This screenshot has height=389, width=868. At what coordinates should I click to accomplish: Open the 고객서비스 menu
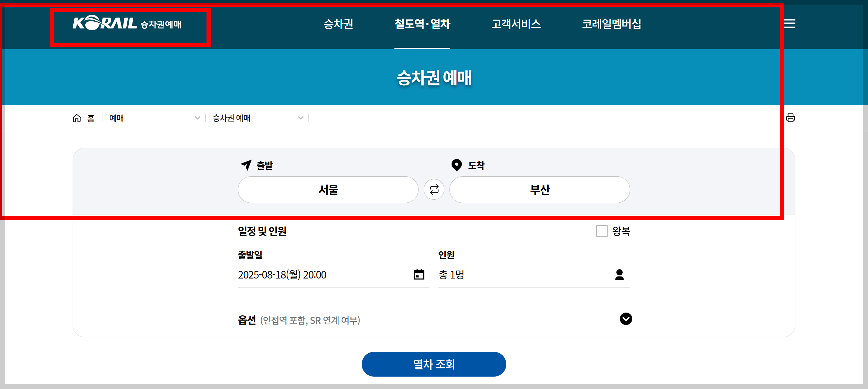[516, 24]
